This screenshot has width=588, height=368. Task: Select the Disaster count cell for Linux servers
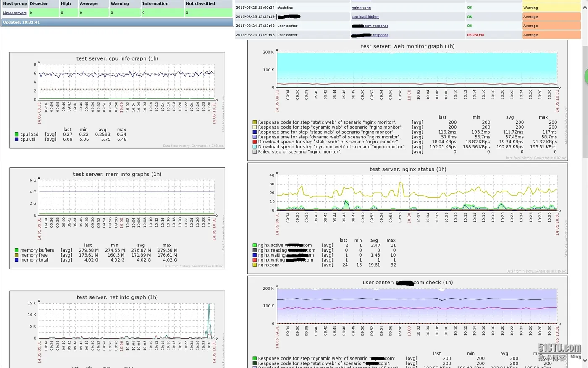pos(43,13)
